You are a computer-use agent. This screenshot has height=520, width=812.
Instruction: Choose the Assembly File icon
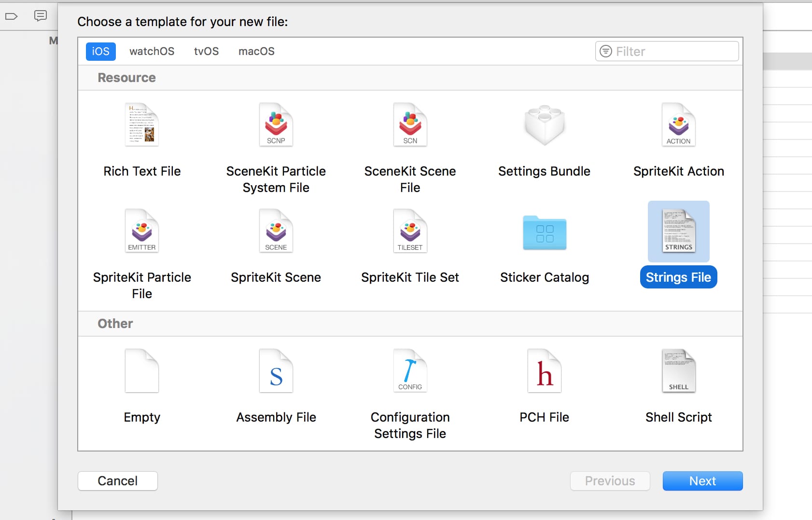click(276, 370)
